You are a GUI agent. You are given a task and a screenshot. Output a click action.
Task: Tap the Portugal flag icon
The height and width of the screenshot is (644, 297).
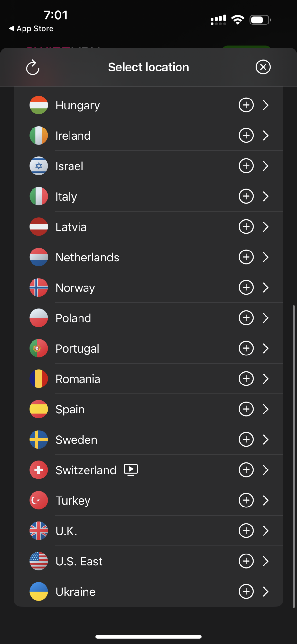pyautogui.click(x=39, y=348)
